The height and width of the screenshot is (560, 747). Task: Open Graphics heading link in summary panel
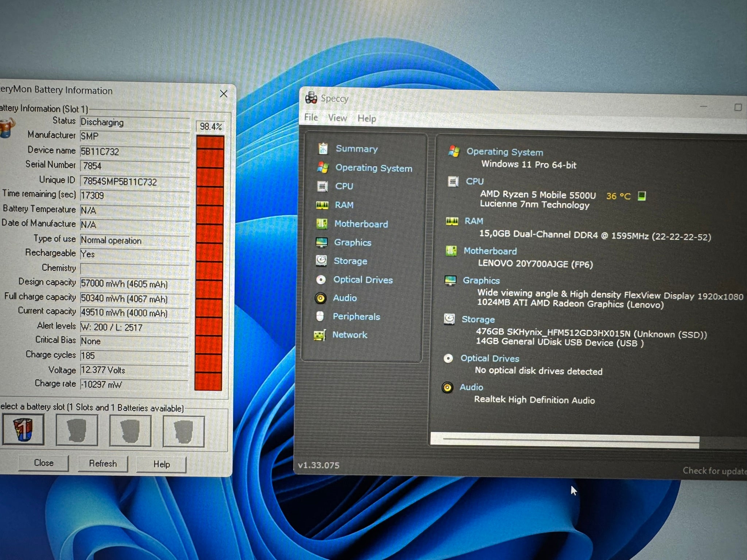click(x=481, y=280)
